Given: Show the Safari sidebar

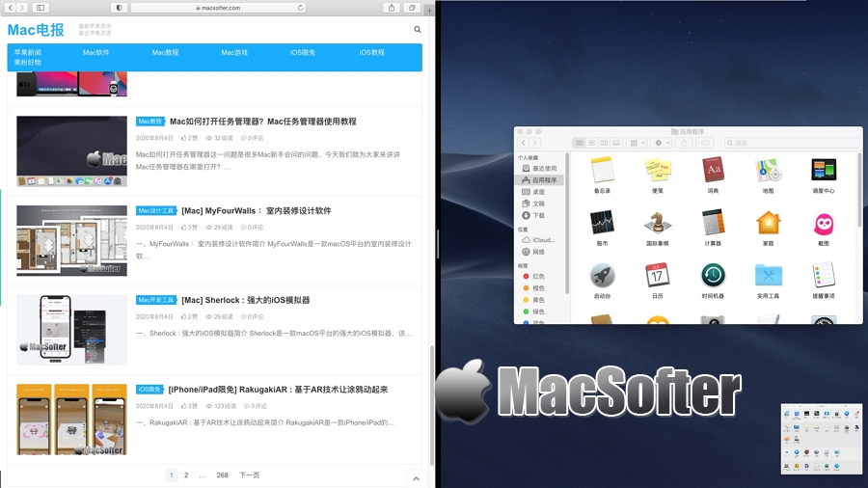Looking at the screenshot, I should pos(41,8).
